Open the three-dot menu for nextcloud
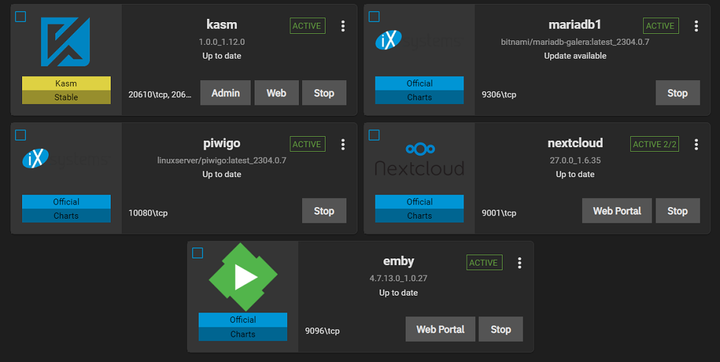The height and width of the screenshot is (362, 720). (x=696, y=145)
